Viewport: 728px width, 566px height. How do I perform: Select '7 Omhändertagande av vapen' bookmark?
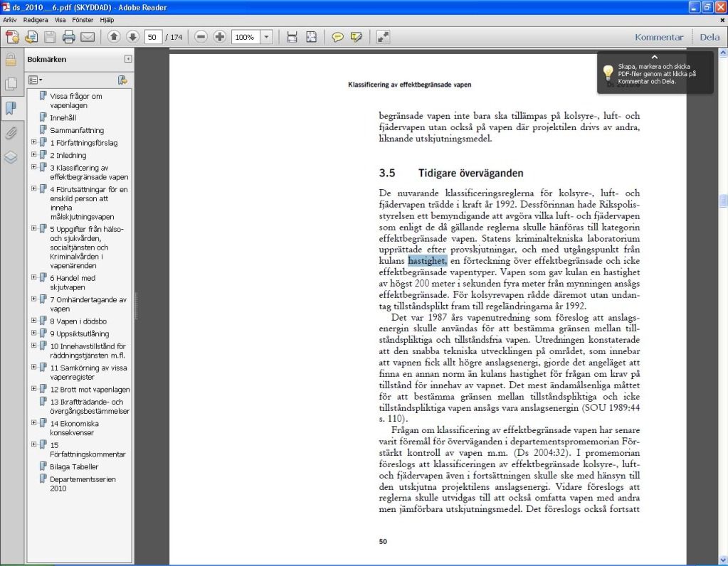(88, 304)
